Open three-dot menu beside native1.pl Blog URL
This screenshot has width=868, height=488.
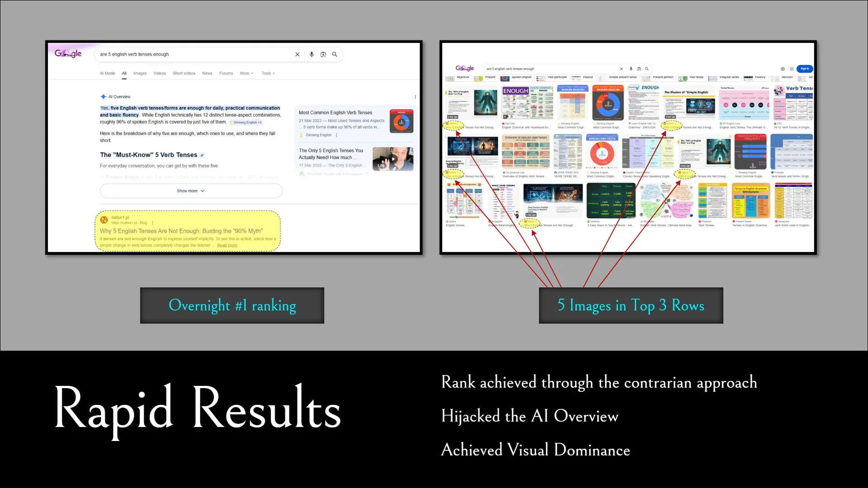153,223
